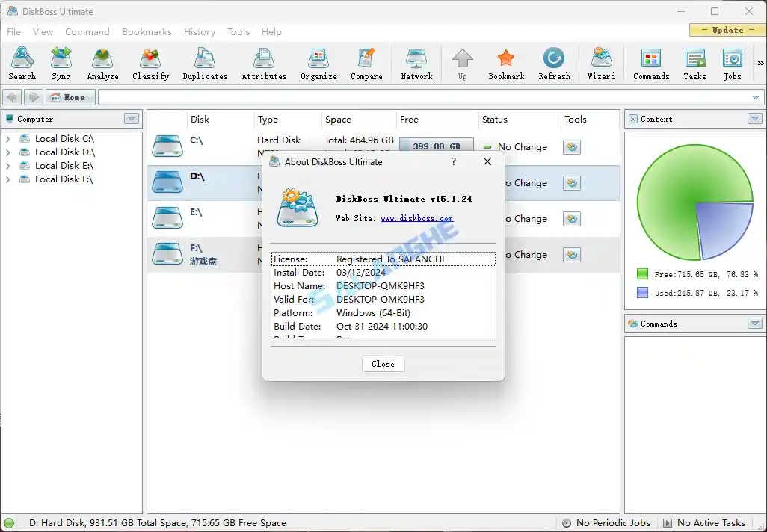The width and height of the screenshot is (767, 532).
Task: Expand Local Disk E:\ tree node
Action: pos(7,166)
